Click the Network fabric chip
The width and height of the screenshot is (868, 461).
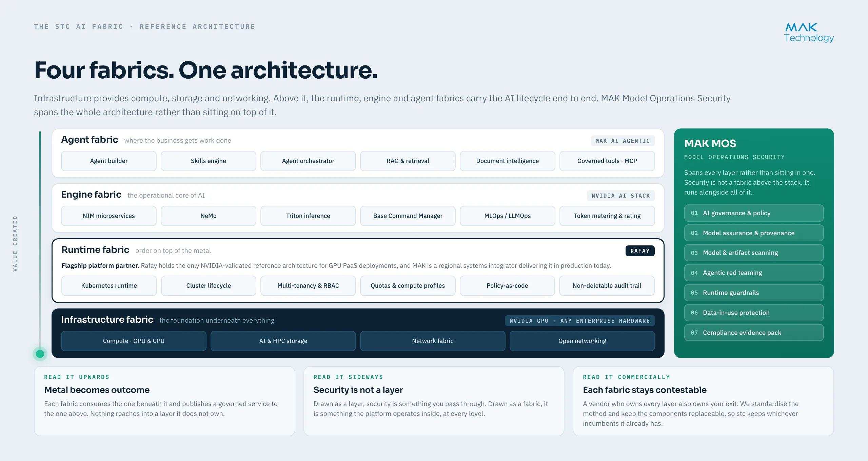433,341
